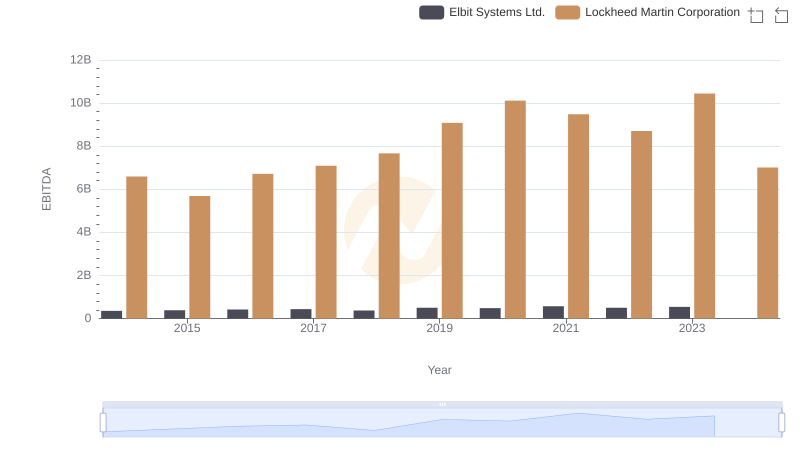Click the 10B y-axis label
Screen dimensions: 800x461
81,103
